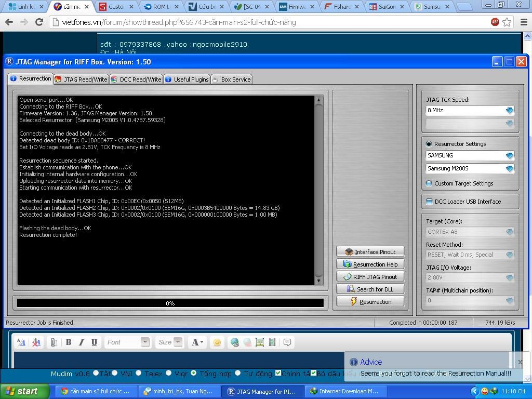Open the text color A picker
The image size is (532, 399).
pyautogui.click(x=197, y=342)
